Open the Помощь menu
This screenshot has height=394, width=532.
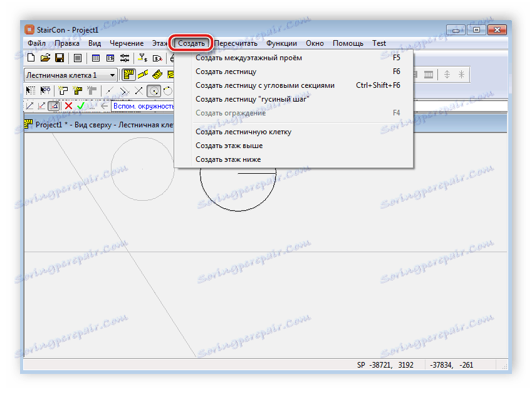click(348, 43)
